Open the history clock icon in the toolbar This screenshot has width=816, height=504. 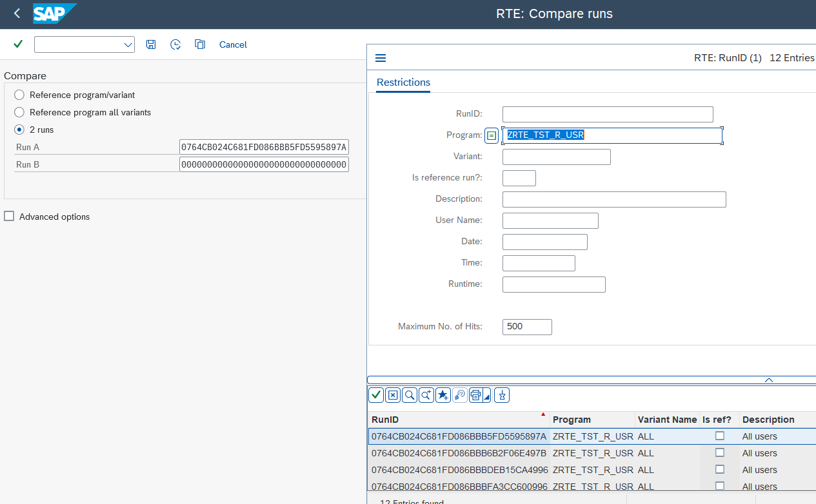[x=175, y=44]
